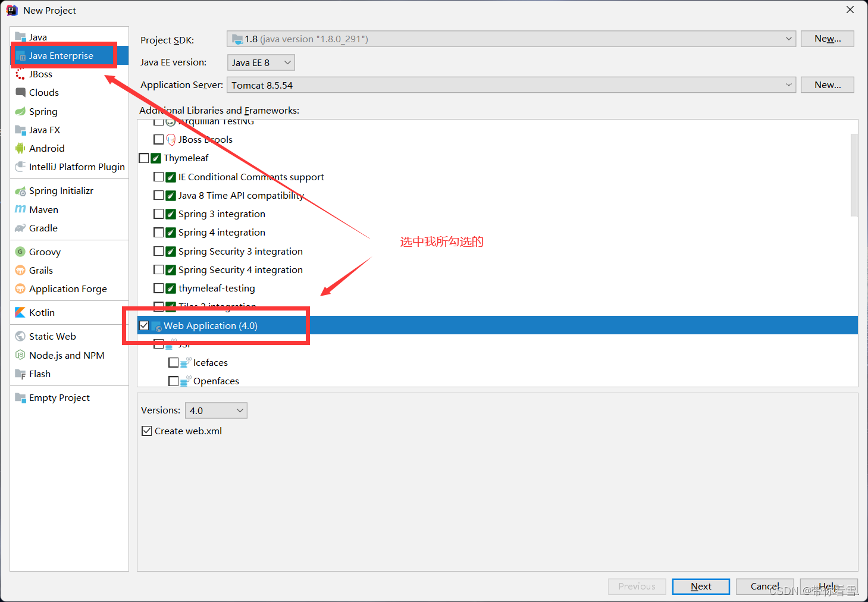Viewport: 868px width, 602px height.
Task: Click the Grails icon
Action: pyautogui.click(x=20, y=270)
